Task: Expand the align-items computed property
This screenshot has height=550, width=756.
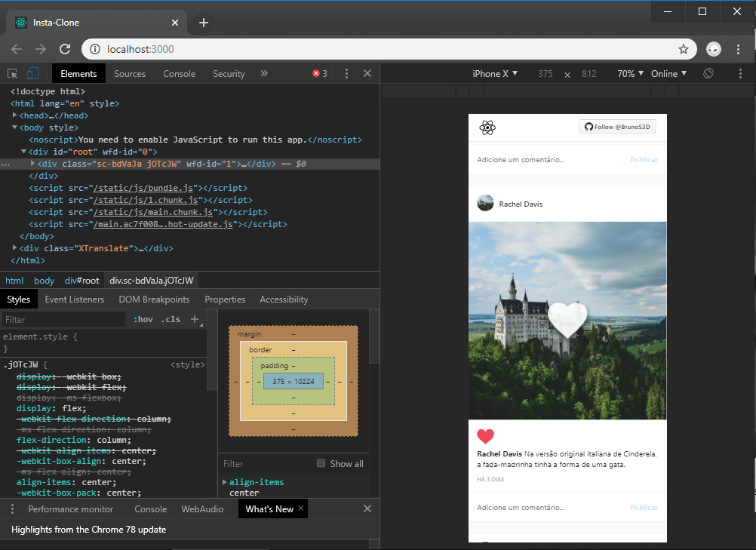Action: pyautogui.click(x=225, y=482)
